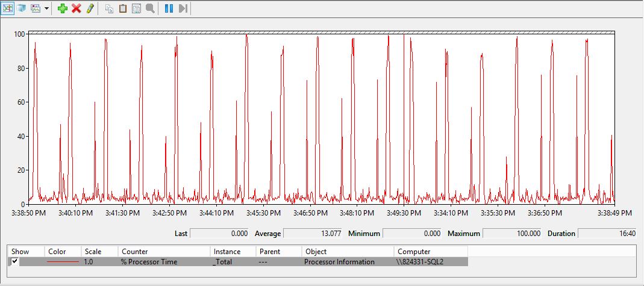Click the Average value 13.077 field
644x286 pixels.
pyautogui.click(x=313, y=234)
